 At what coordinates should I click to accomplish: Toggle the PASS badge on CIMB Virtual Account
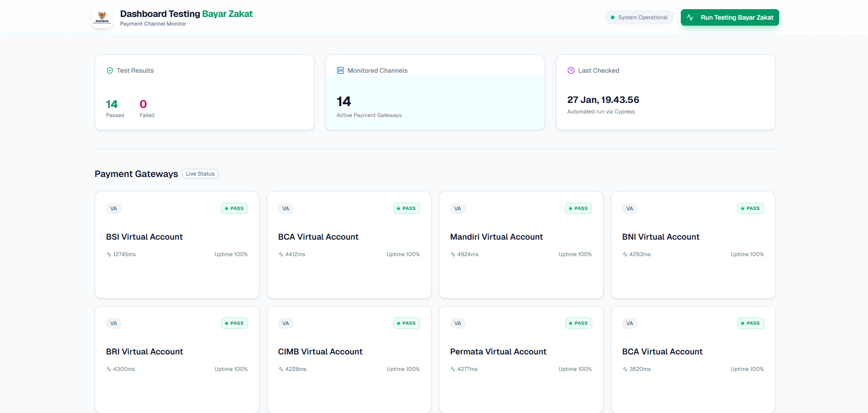click(406, 323)
